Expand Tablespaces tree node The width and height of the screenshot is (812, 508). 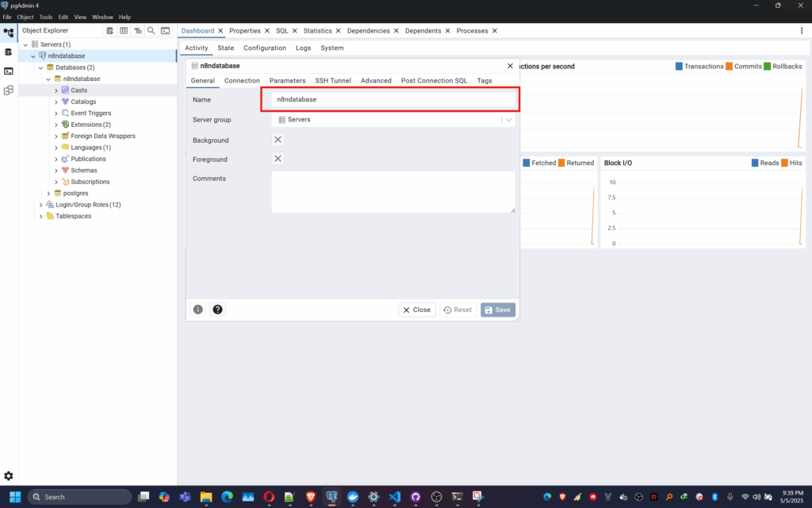[x=41, y=216]
